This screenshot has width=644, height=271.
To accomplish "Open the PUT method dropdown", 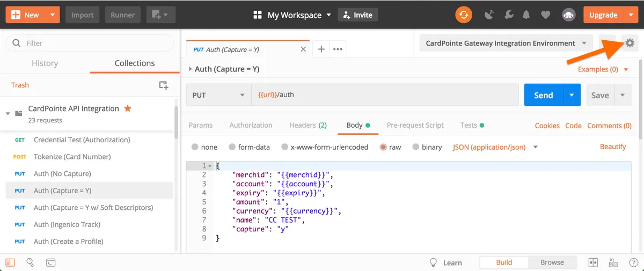I will (218, 95).
